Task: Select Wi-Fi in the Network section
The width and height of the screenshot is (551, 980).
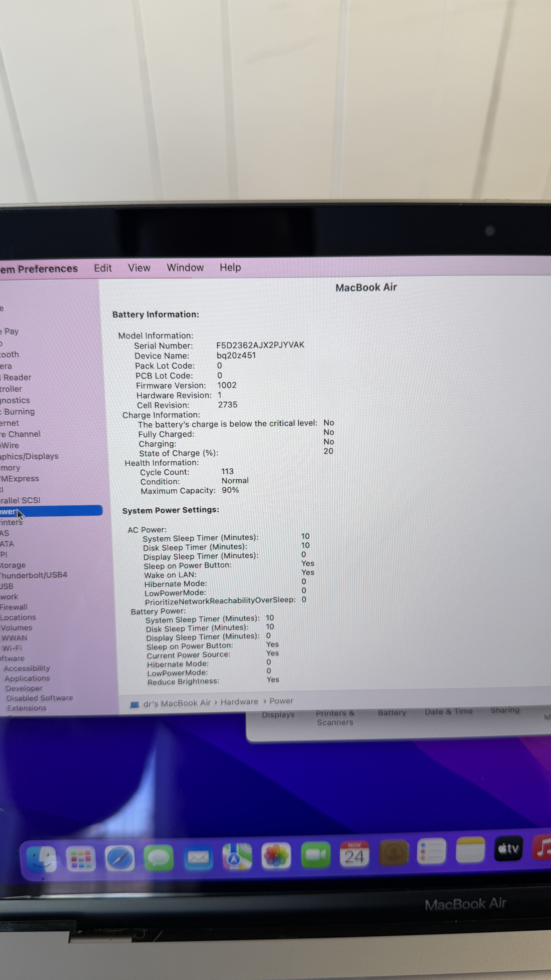Action: [x=12, y=648]
